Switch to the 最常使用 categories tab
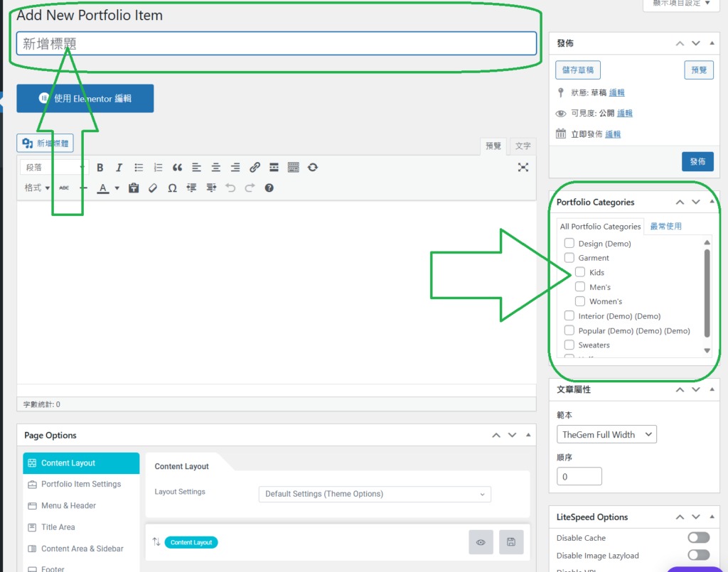Image resolution: width=728 pixels, height=572 pixels. pos(665,227)
